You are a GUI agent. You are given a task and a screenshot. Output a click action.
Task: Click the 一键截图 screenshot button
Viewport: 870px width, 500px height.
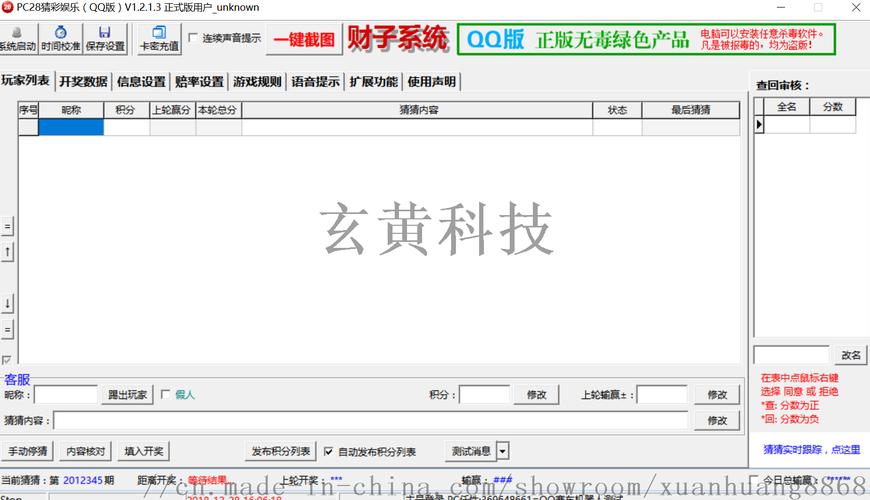304,39
